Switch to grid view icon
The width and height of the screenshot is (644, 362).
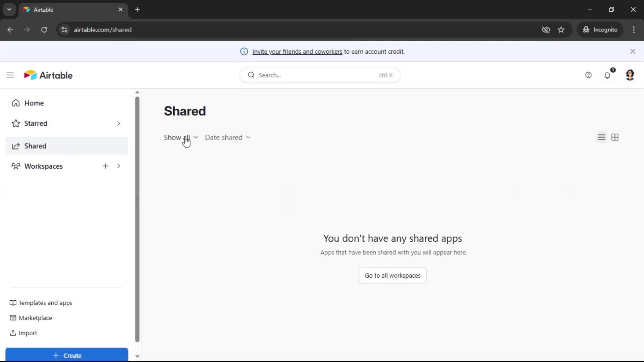pyautogui.click(x=615, y=137)
